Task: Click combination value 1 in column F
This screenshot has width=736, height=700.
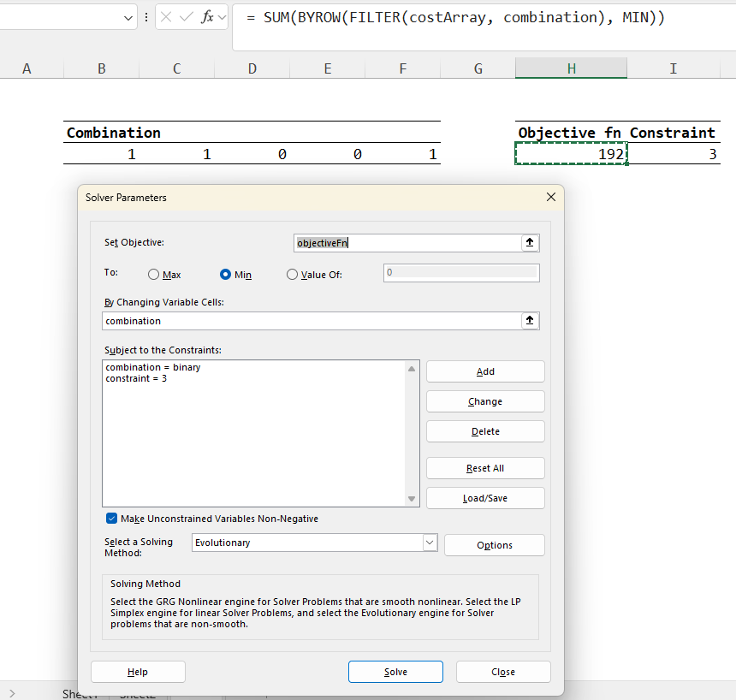Action: click(x=403, y=154)
